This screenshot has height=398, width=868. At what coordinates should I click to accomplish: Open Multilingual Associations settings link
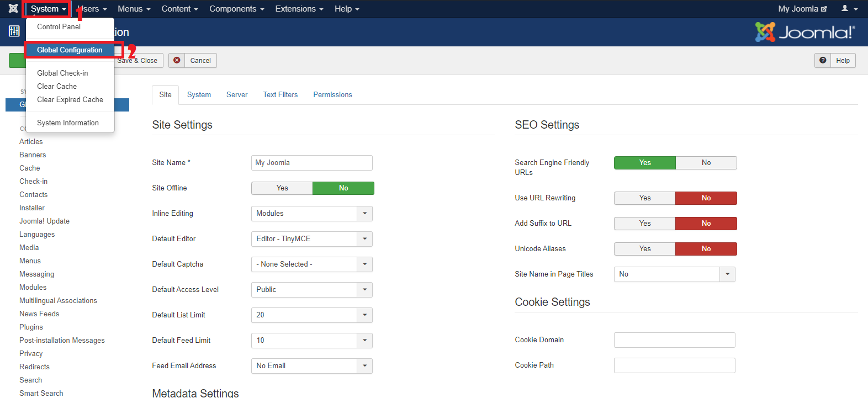[x=58, y=301]
